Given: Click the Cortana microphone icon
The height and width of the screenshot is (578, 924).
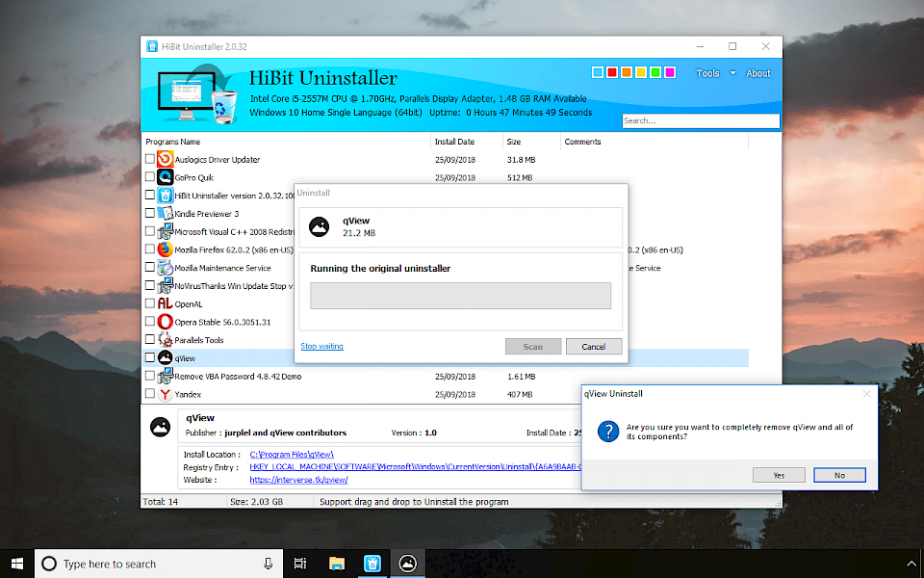Looking at the screenshot, I should pos(269,564).
